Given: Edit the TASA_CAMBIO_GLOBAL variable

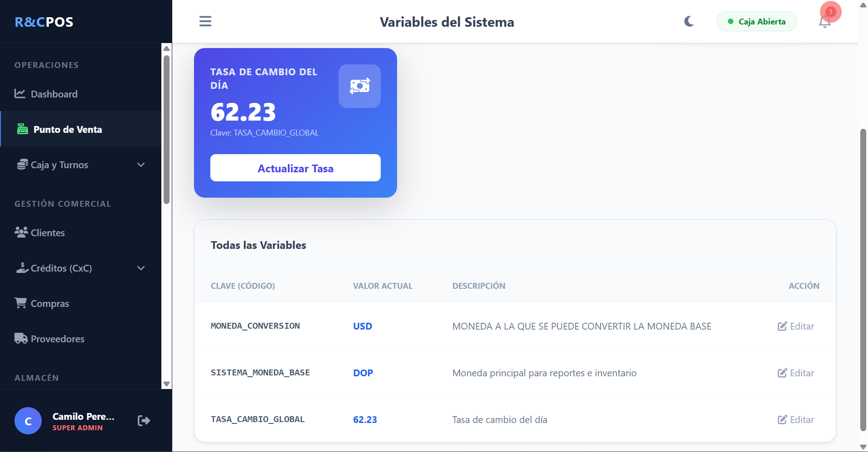Looking at the screenshot, I should coord(796,419).
